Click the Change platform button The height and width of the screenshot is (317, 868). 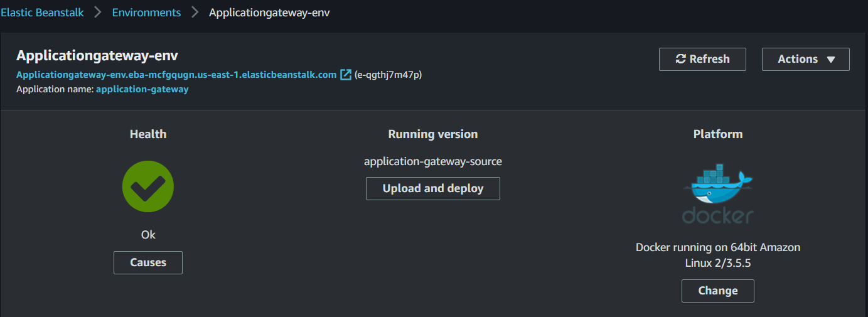[718, 291]
